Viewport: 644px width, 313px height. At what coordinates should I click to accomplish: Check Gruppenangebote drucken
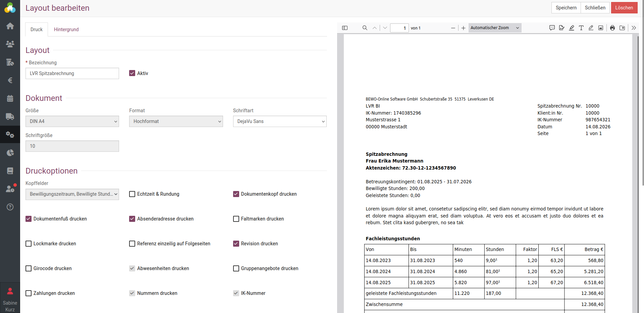236,268
